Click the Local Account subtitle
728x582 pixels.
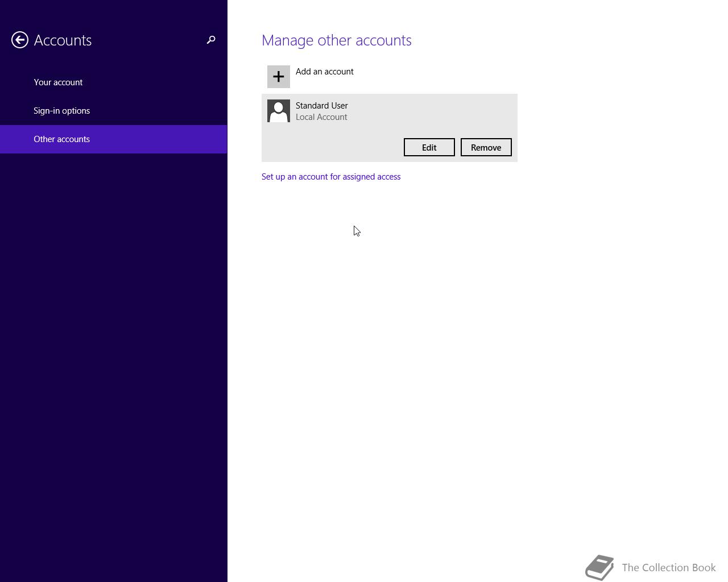tap(321, 117)
